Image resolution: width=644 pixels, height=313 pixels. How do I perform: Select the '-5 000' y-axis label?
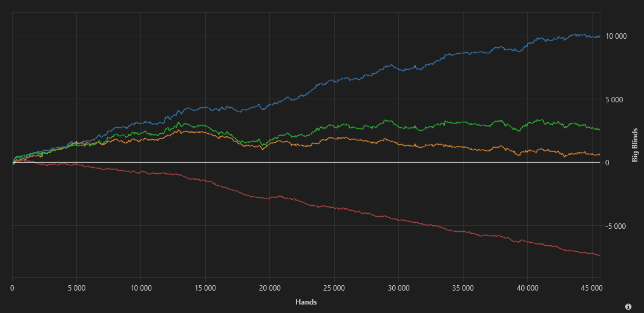(x=616, y=226)
